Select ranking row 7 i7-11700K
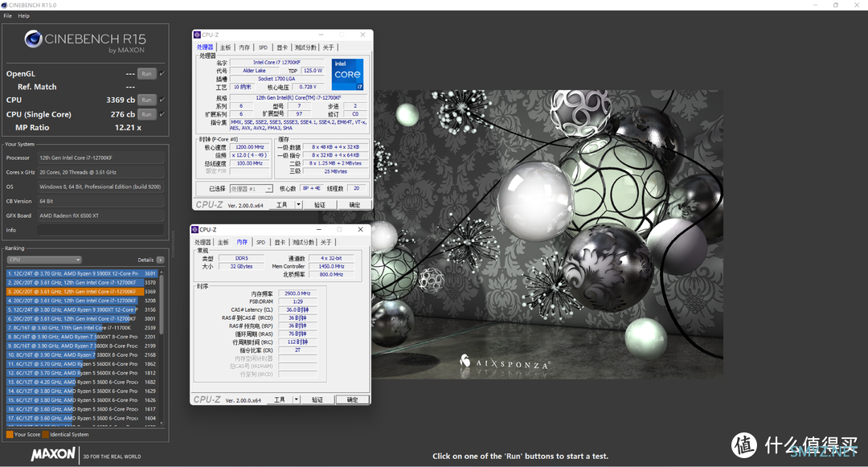This screenshot has height=467, width=868. (81, 328)
